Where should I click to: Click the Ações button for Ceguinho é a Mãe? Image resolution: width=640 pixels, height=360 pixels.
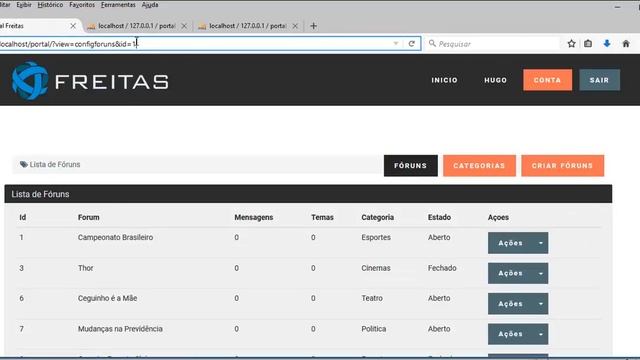click(x=511, y=304)
